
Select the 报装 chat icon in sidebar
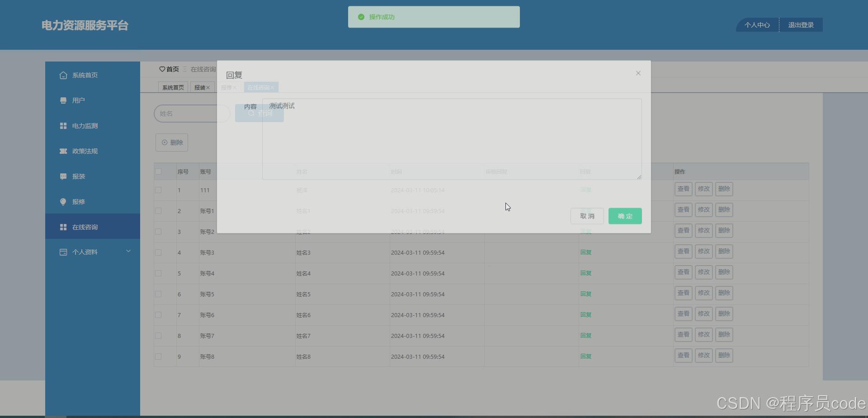coord(63,176)
